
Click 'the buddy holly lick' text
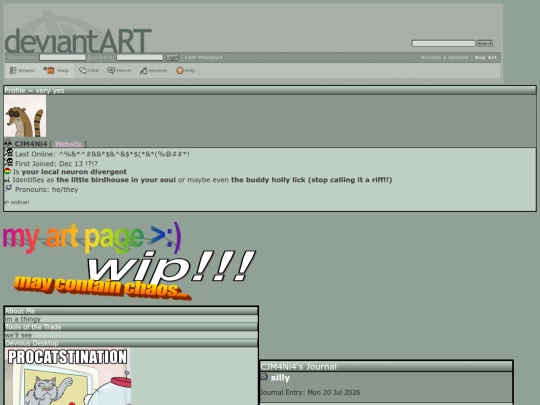pos(268,180)
